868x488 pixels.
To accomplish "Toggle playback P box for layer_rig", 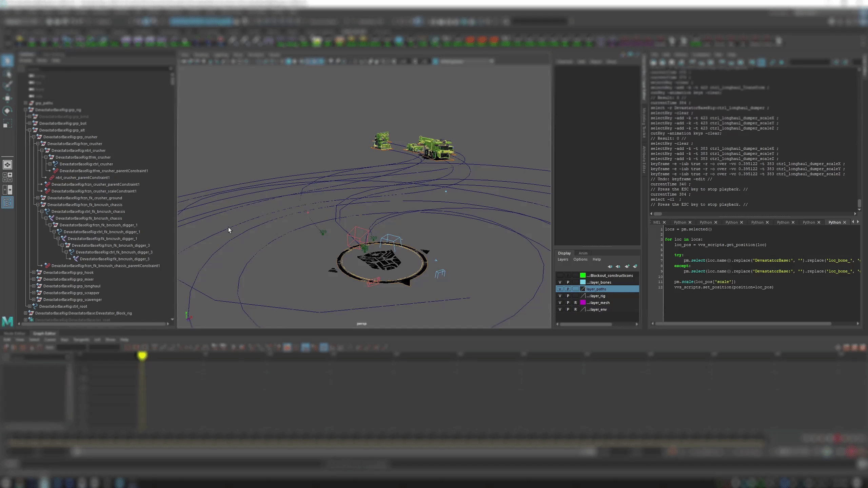I will (x=568, y=296).
